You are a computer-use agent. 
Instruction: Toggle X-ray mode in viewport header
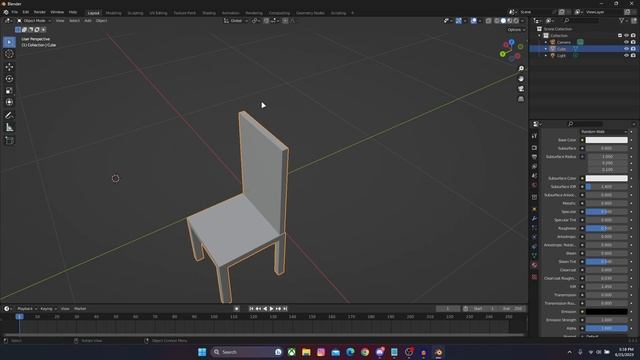(x=489, y=21)
